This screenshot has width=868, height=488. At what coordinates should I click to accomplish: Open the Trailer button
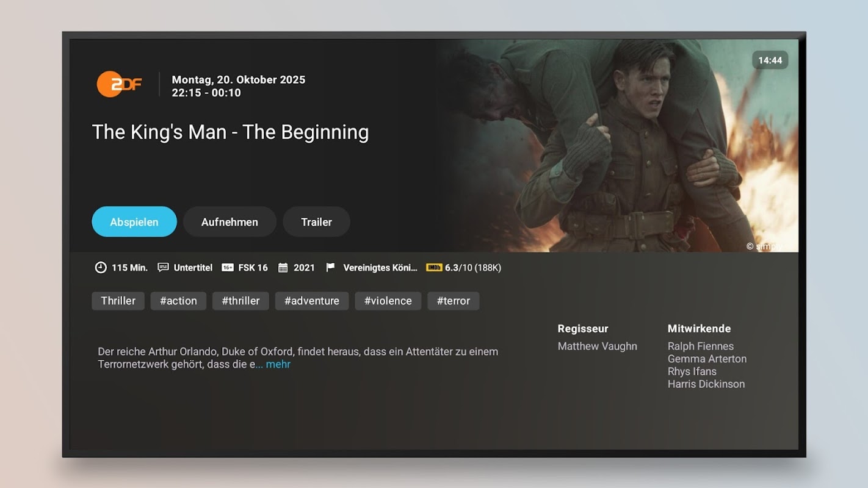coord(316,222)
